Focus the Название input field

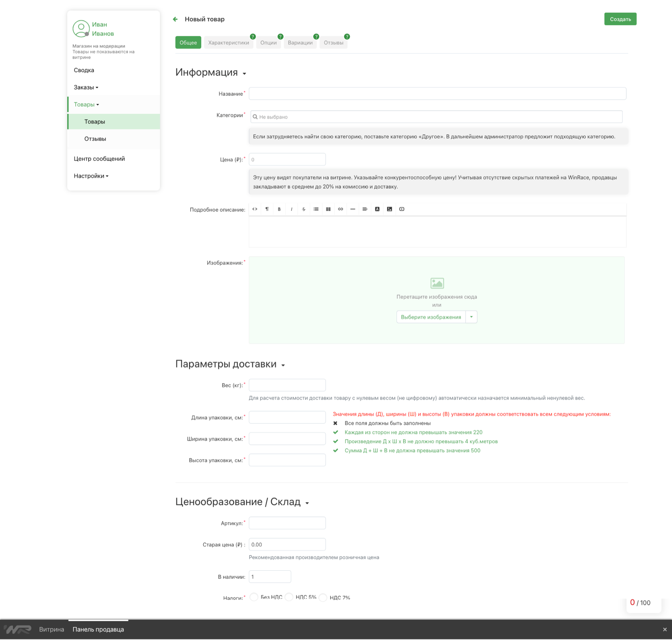click(x=438, y=94)
